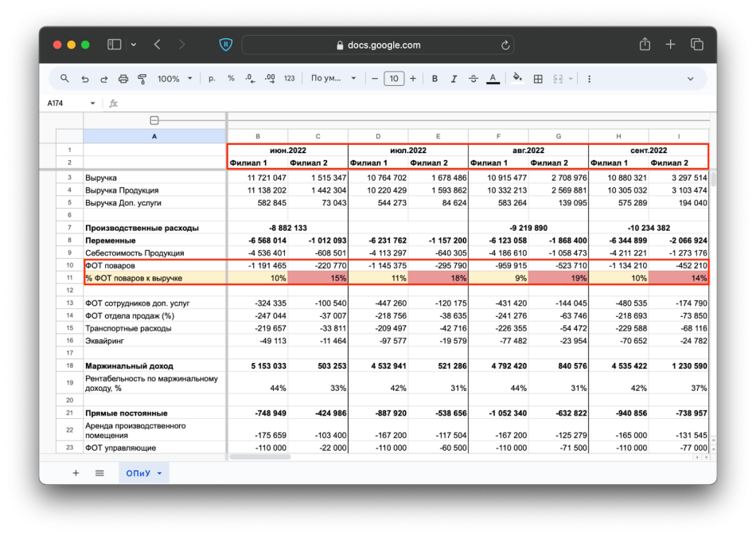Viewport: 756px width, 536px height.
Task: Toggle bold formatting
Action: pos(435,79)
